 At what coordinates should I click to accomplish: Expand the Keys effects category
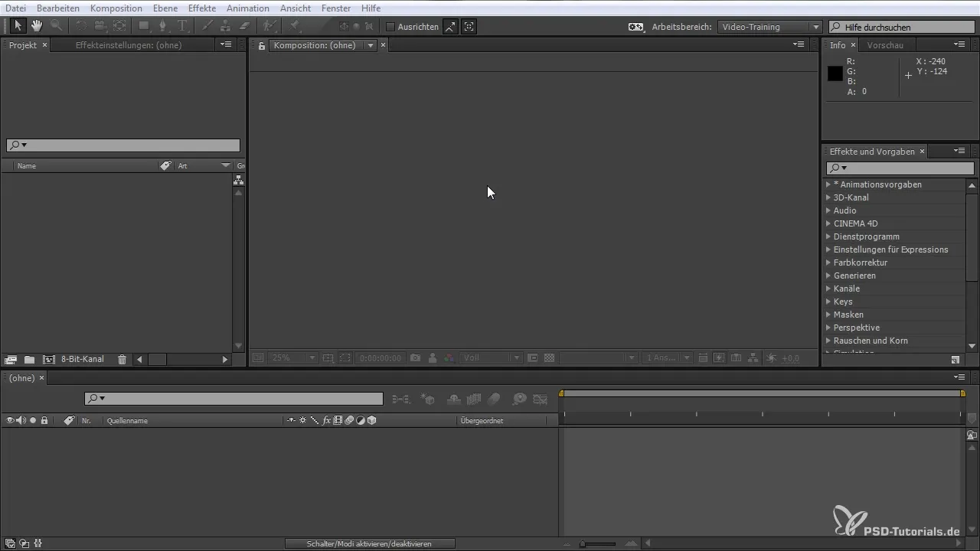[x=828, y=302]
